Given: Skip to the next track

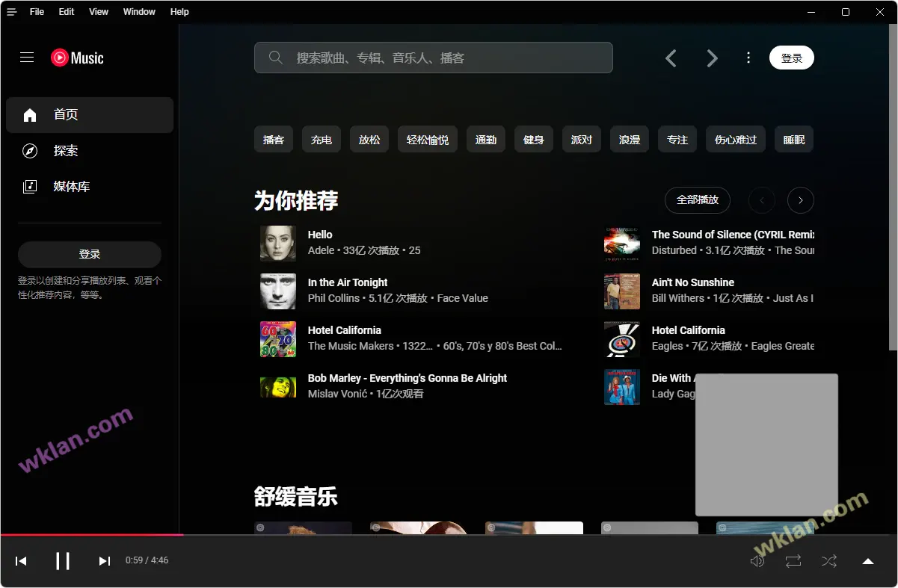Looking at the screenshot, I should point(105,561).
